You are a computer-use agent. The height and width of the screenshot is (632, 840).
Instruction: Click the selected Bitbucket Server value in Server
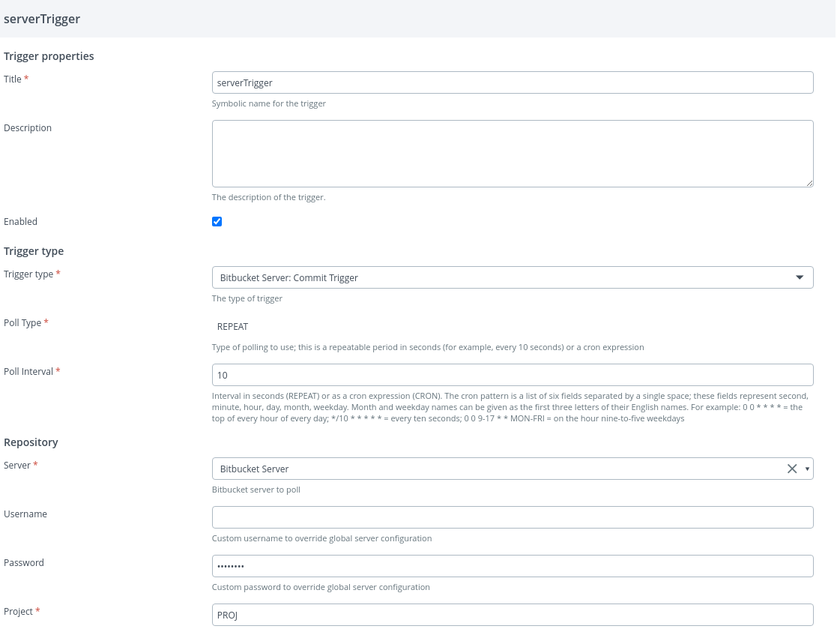pos(255,469)
